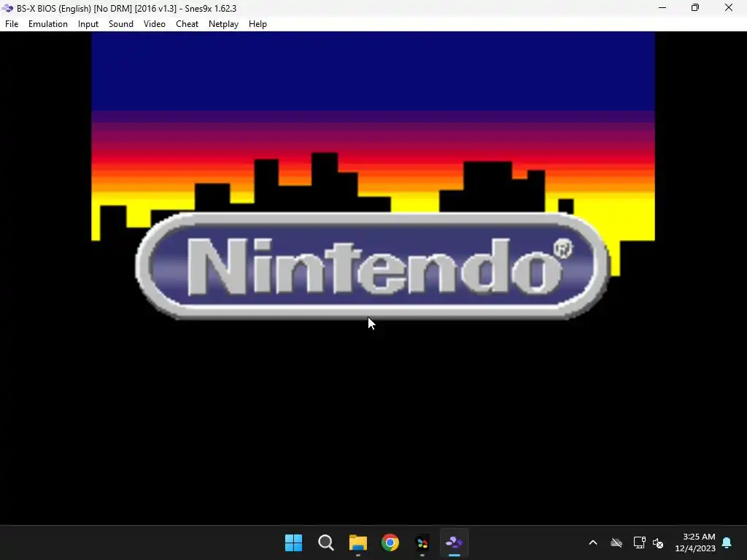Click the Nintendo logo in game screen
The height and width of the screenshot is (560, 747).
(x=372, y=265)
